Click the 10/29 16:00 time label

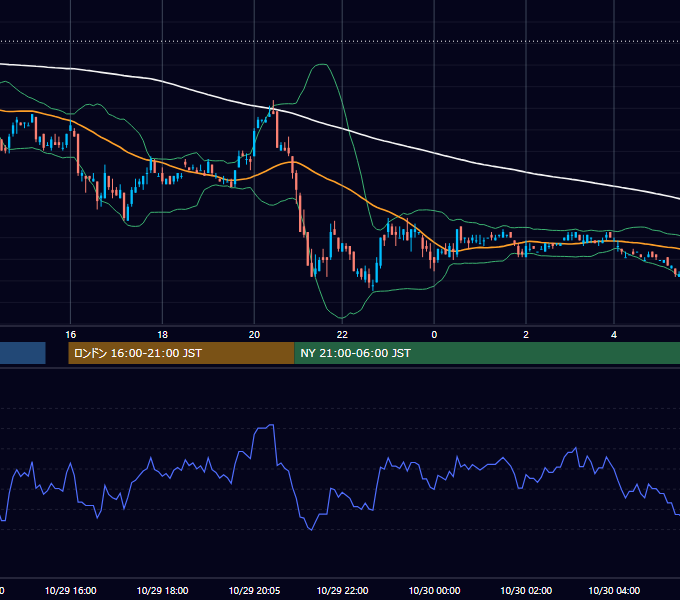(71, 590)
